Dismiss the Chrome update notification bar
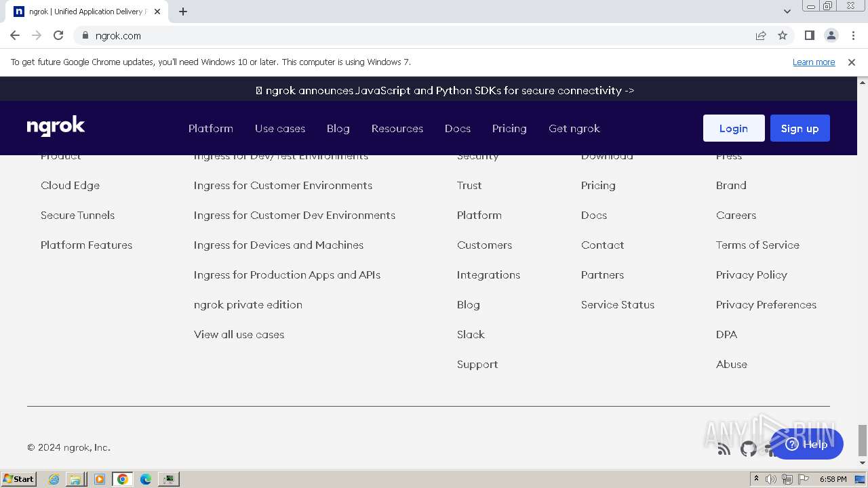The height and width of the screenshot is (488, 868). click(x=852, y=62)
